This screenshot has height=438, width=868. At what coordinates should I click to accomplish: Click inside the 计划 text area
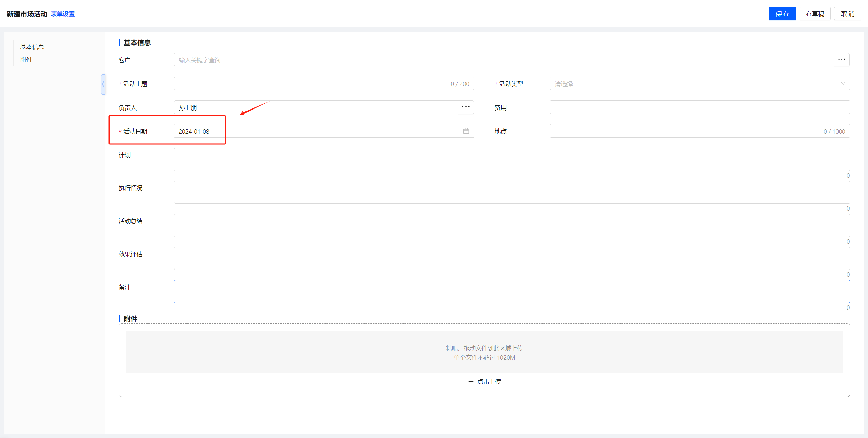click(x=512, y=159)
